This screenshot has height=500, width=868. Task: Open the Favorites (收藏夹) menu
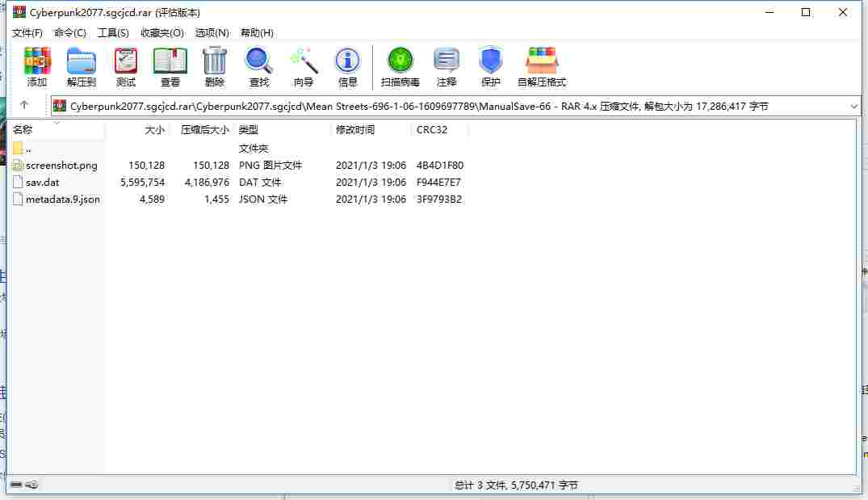[162, 32]
